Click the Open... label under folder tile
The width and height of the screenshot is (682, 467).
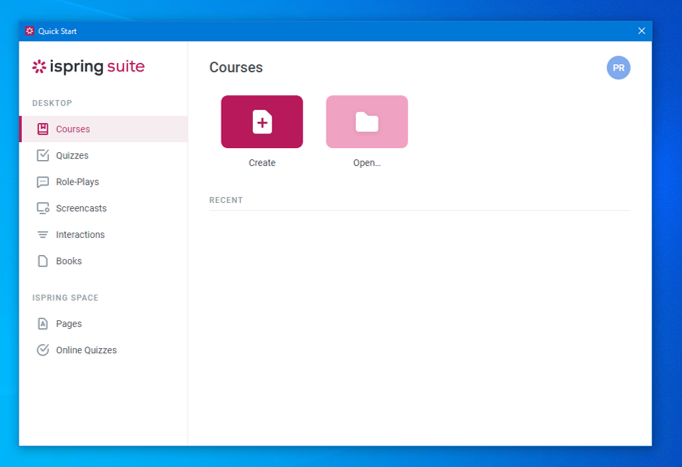pos(367,163)
